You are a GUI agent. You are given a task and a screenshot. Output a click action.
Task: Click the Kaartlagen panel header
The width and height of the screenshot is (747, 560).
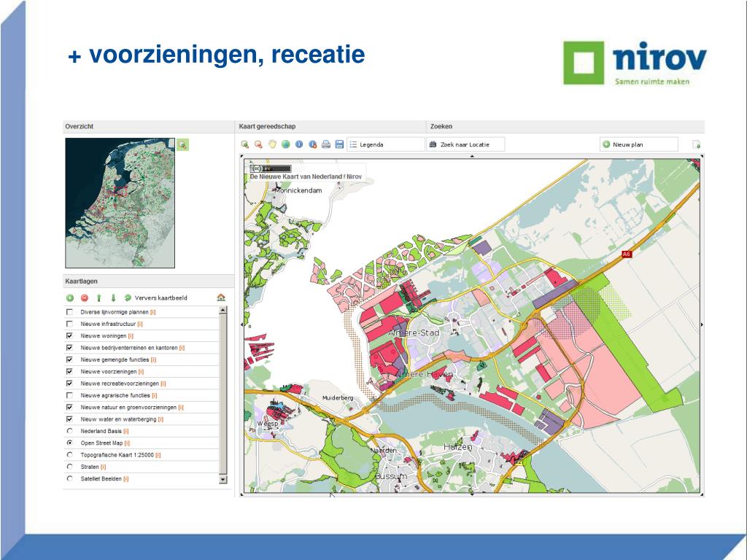[149, 281]
